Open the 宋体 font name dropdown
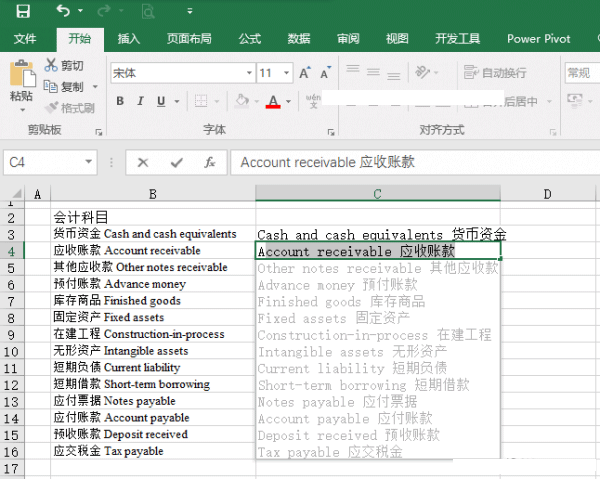Viewport: 600px width, 479px height. click(x=249, y=73)
